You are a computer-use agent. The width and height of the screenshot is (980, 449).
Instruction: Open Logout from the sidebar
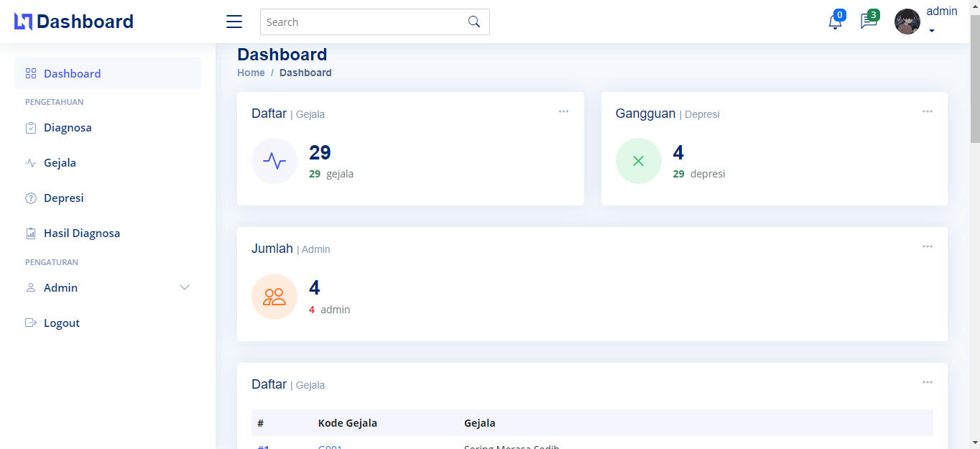[x=61, y=323]
